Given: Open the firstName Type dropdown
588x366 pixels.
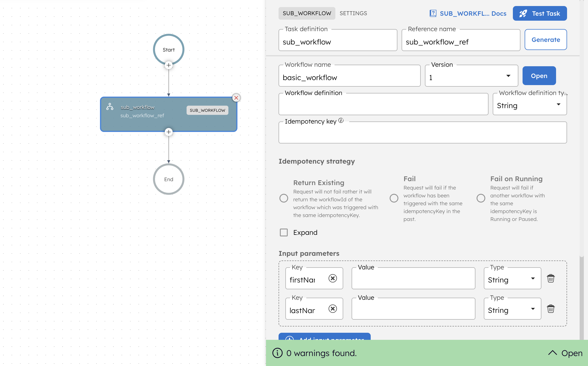Looking at the screenshot, I should (x=512, y=279).
